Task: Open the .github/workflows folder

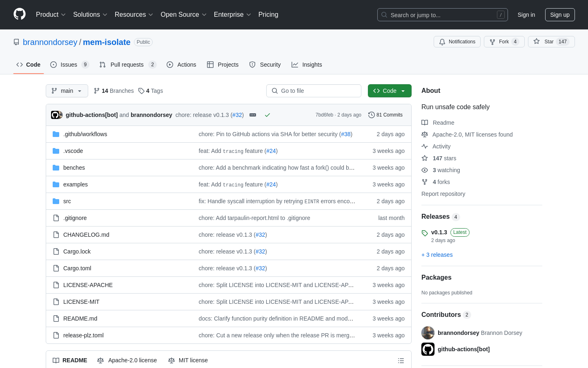Action: tap(85, 134)
